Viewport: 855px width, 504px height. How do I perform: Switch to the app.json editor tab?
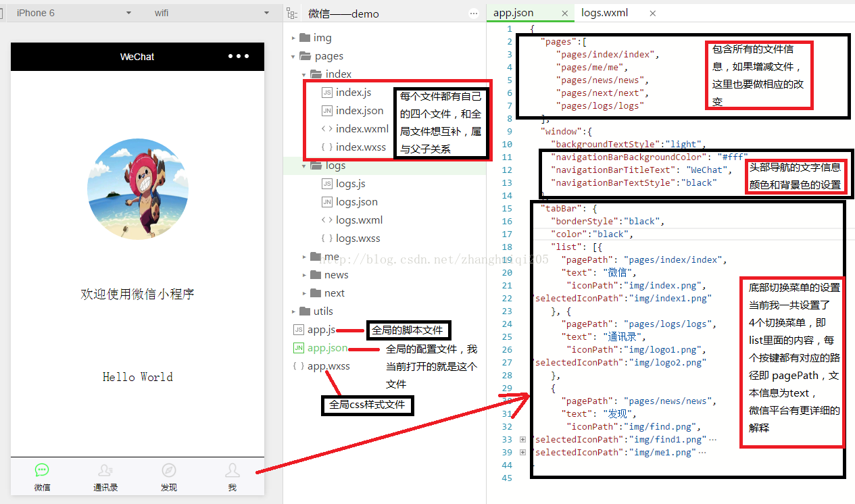514,13
